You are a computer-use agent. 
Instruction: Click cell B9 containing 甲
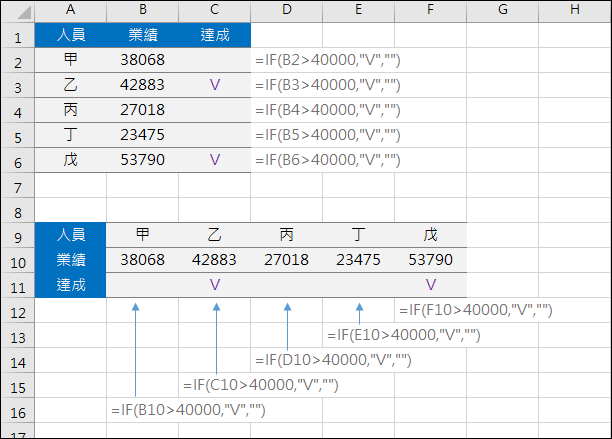point(142,235)
